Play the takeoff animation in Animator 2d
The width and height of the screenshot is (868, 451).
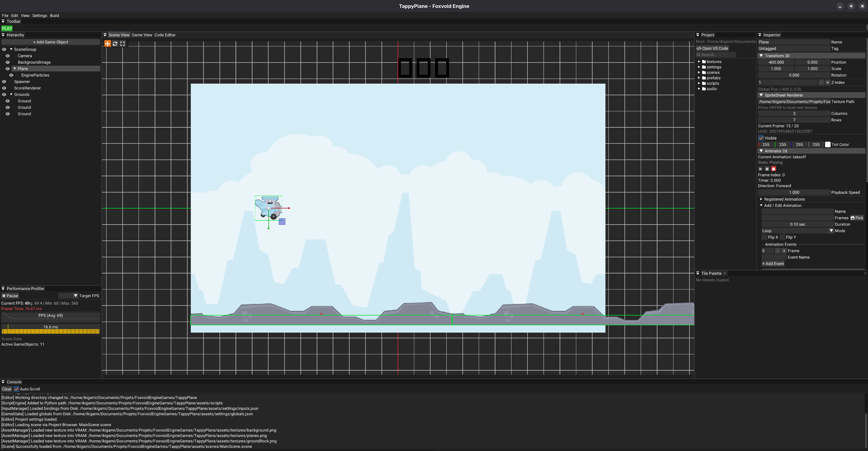point(761,169)
